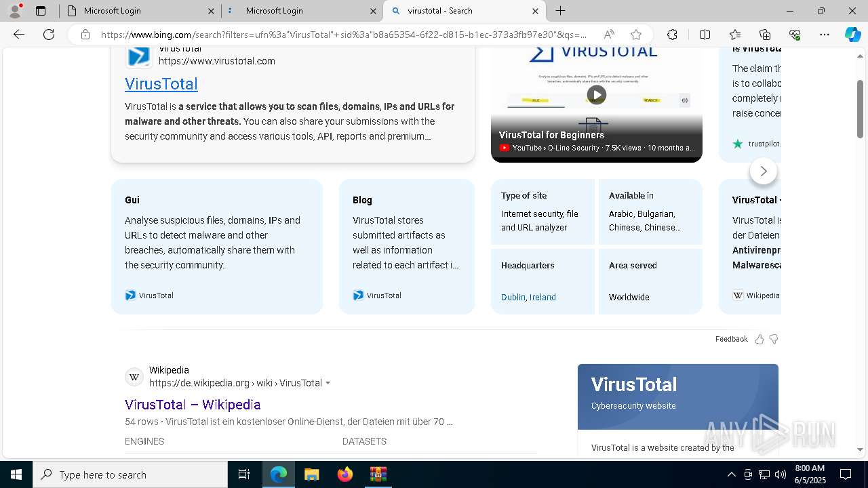The height and width of the screenshot is (488, 868).
Task: Add page to favorites star icon
Action: [636, 35]
